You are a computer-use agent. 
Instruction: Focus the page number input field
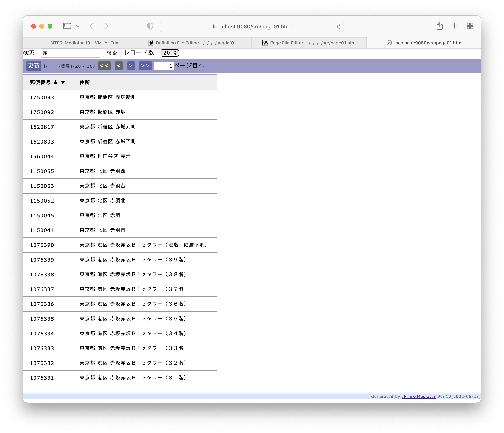[x=164, y=66]
